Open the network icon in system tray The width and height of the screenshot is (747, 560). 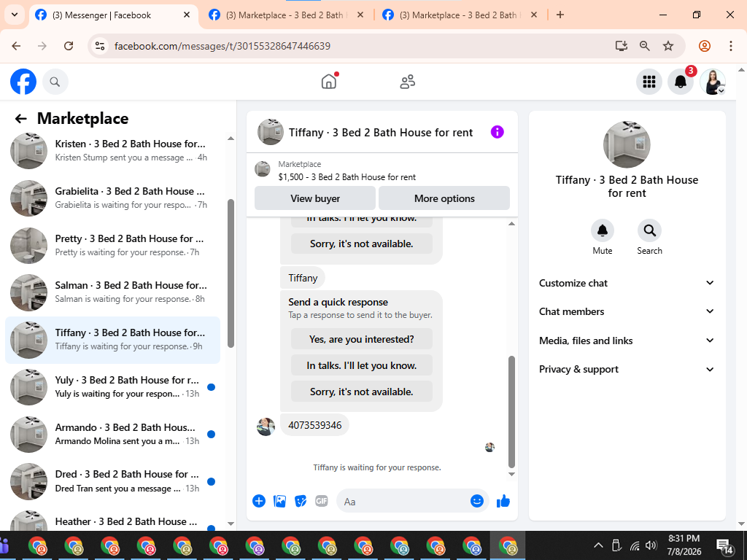pyautogui.click(x=635, y=545)
